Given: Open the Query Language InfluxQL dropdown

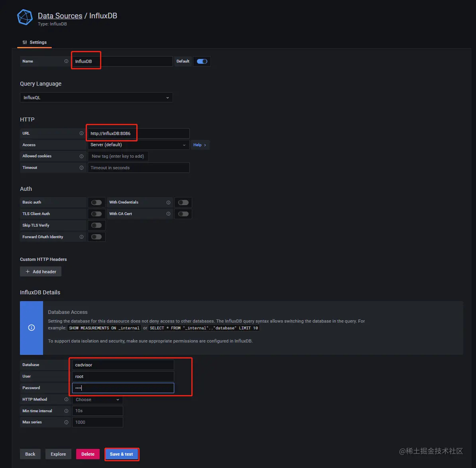Looking at the screenshot, I should [96, 98].
